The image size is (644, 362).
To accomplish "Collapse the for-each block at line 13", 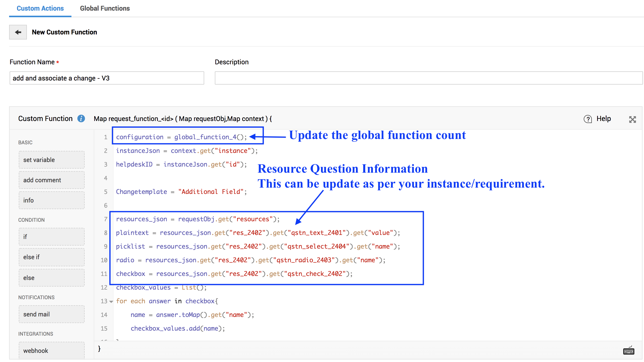I will [x=111, y=301].
